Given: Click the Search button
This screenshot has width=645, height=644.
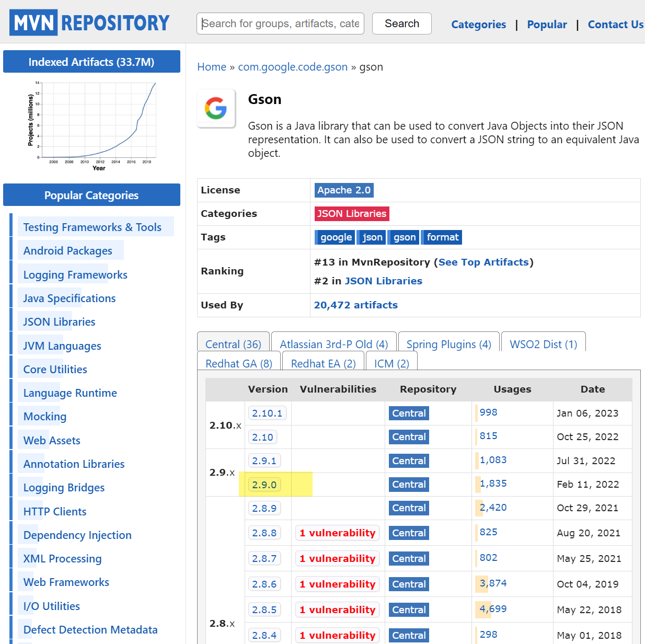Looking at the screenshot, I should [402, 24].
